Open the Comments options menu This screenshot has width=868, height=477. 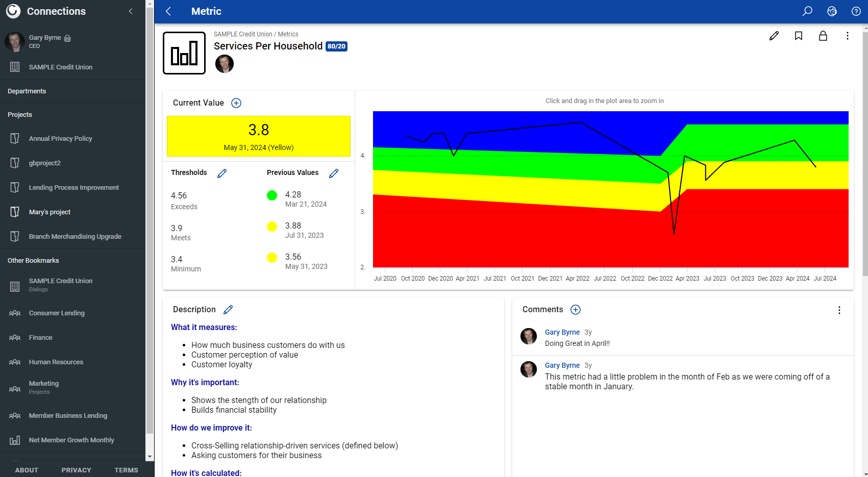(x=839, y=310)
